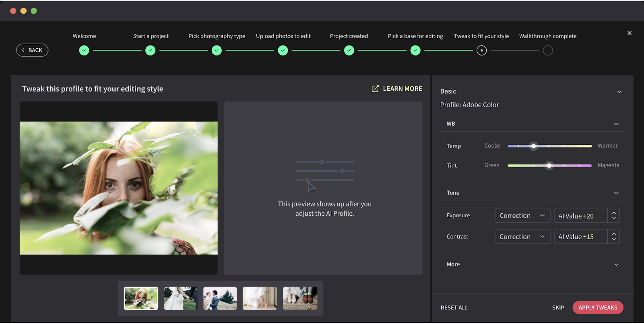
Task: Collapse the Tone section
Action: [616, 193]
